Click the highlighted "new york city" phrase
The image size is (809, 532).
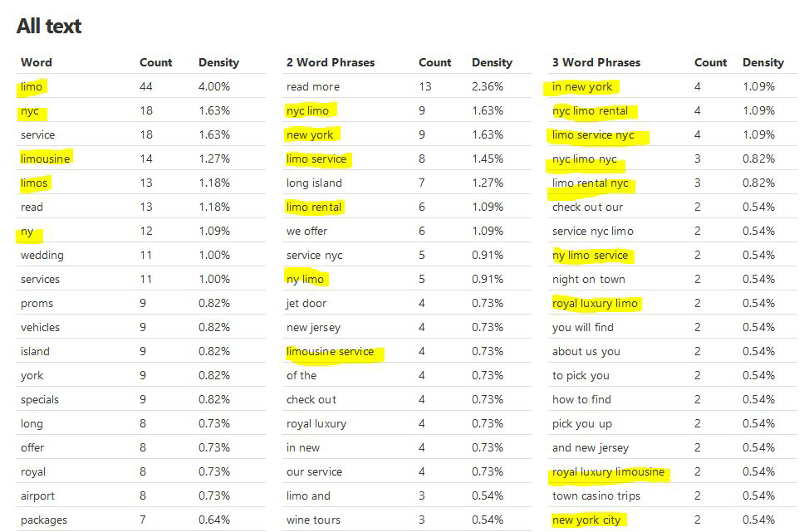click(586, 520)
